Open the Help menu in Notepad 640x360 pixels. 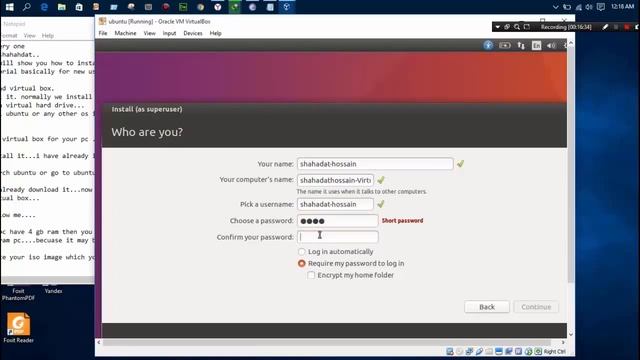pos(48,36)
